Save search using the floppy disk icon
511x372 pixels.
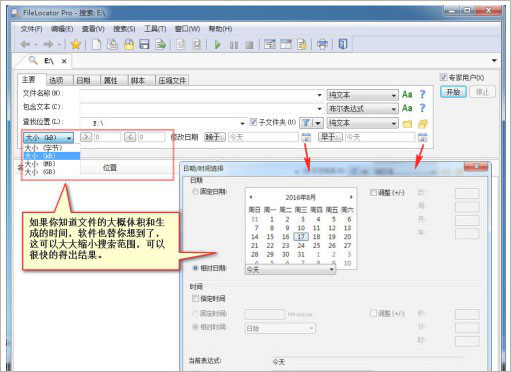(144, 44)
